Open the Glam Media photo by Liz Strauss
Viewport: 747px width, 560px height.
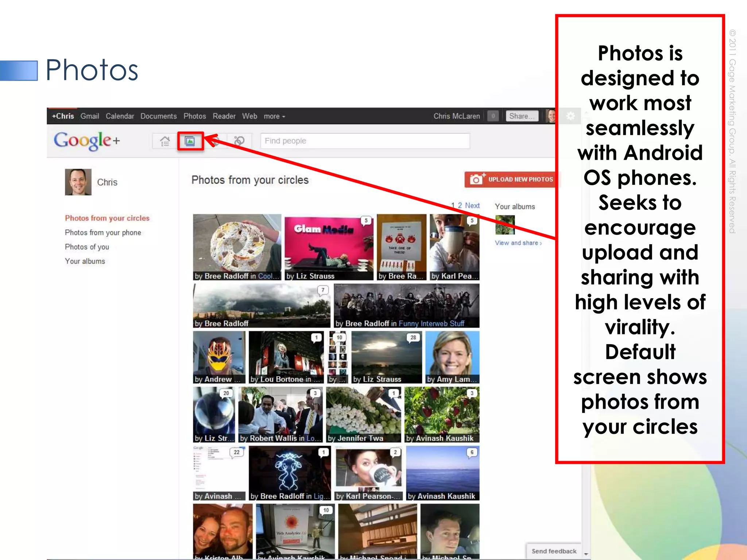click(329, 247)
